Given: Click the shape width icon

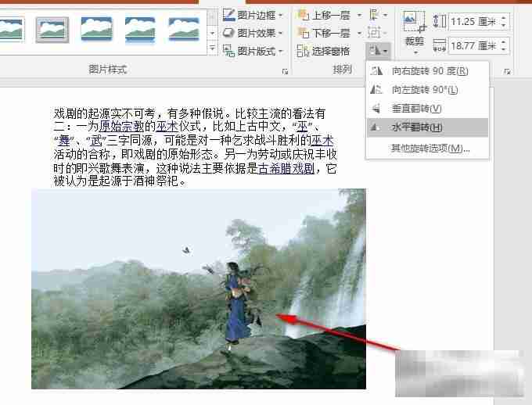Looking at the screenshot, I should pos(440,45).
